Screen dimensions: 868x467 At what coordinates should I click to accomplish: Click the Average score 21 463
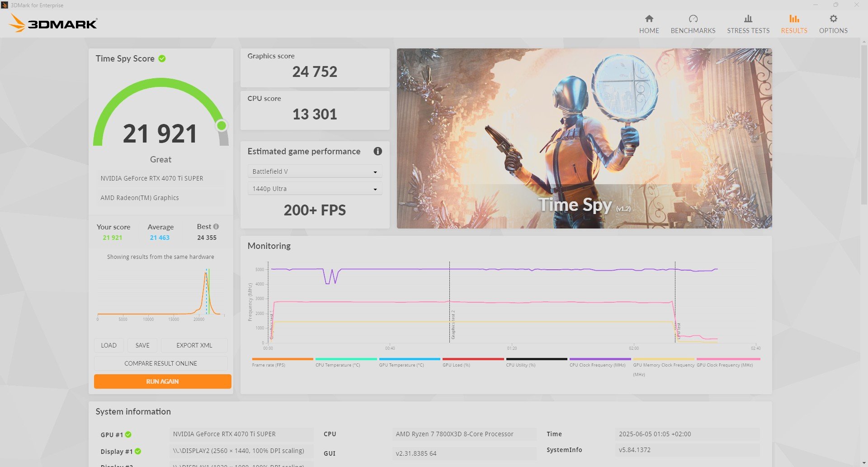click(160, 238)
